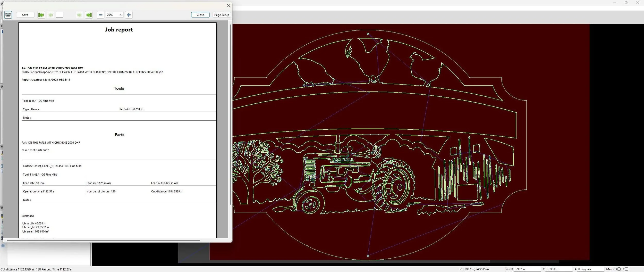Enable the Mirror Y checkbox
The width and height of the screenshot is (644, 272).
[626, 269]
